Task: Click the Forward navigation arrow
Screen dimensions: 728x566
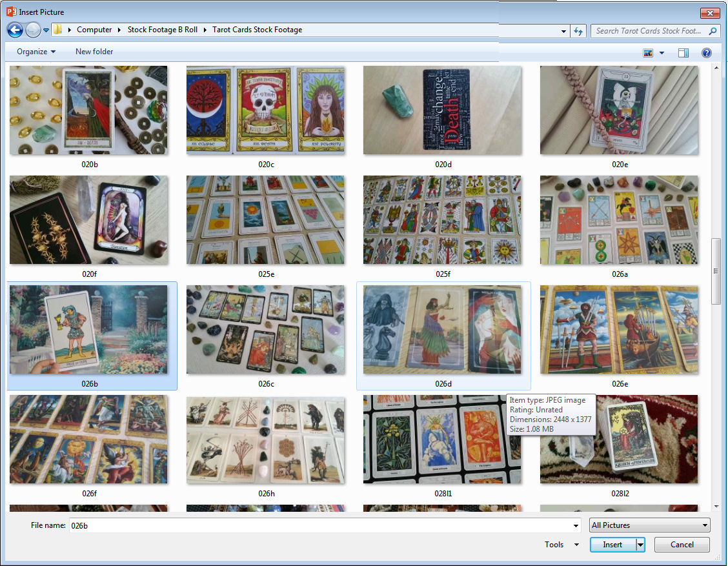Action: pos(33,30)
